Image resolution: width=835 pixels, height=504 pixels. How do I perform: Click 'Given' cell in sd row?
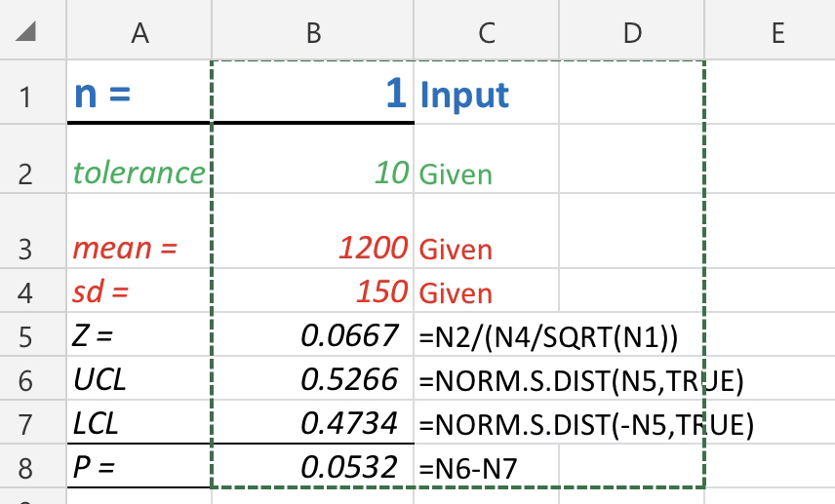pos(486,291)
